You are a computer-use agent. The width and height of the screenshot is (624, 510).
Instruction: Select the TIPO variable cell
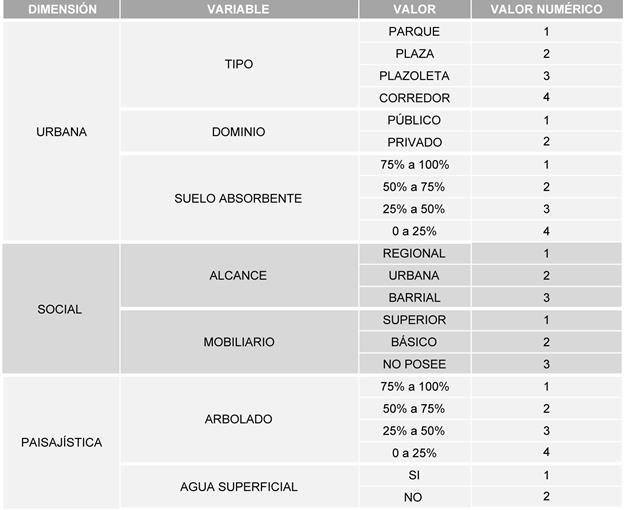pos(239,64)
